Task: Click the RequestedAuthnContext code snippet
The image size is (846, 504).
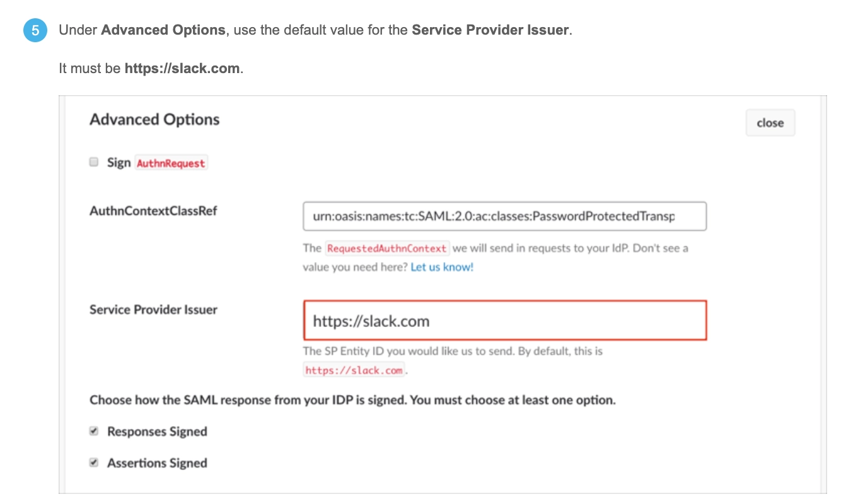Action: [x=387, y=248]
